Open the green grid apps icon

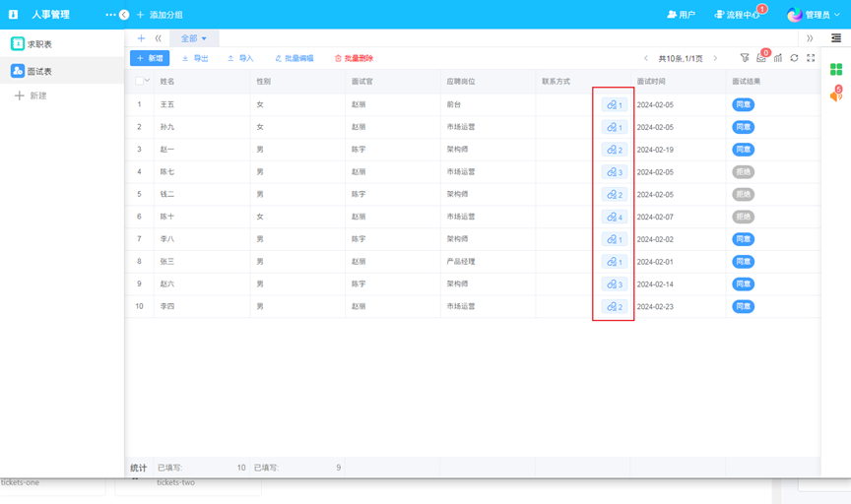click(836, 69)
